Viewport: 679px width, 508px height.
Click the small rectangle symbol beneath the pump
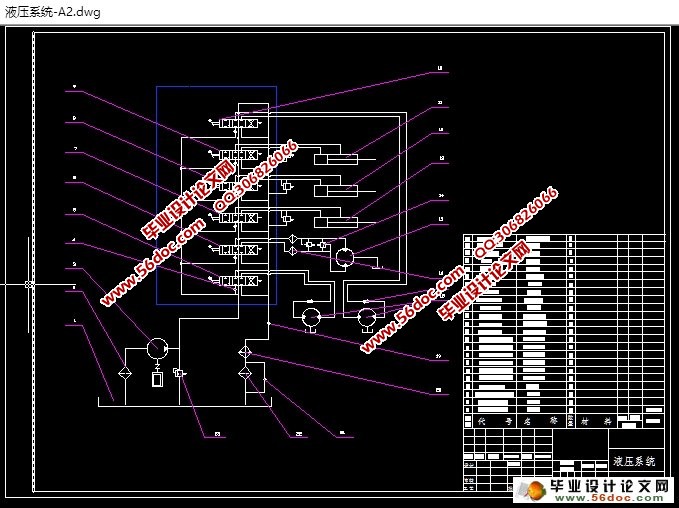[157, 378]
